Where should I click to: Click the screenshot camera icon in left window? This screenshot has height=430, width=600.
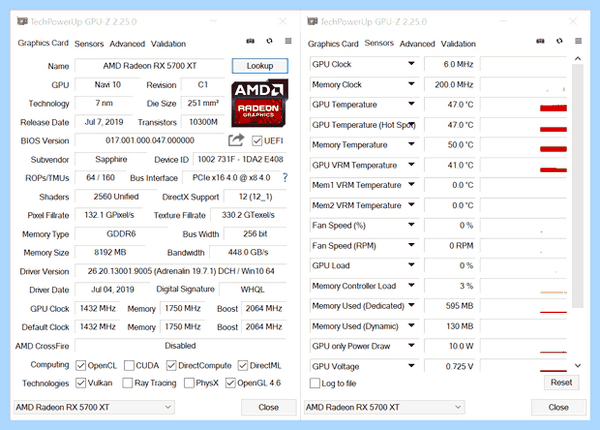point(250,41)
